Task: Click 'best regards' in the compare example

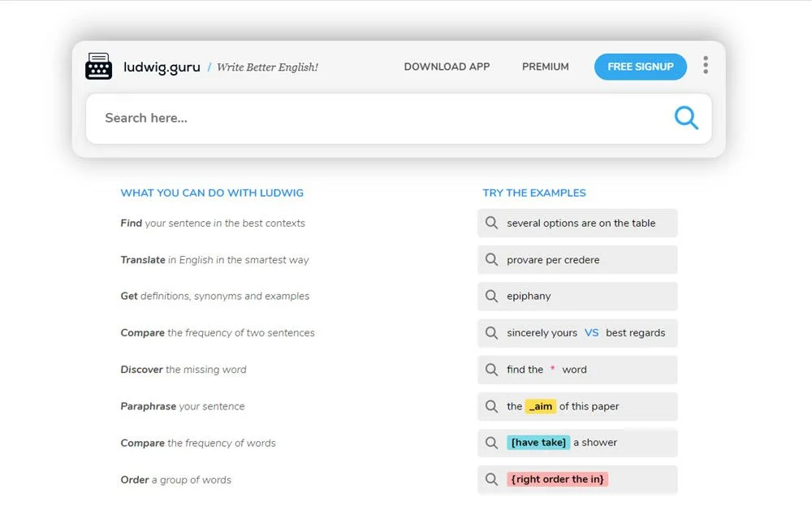Action: pos(636,332)
